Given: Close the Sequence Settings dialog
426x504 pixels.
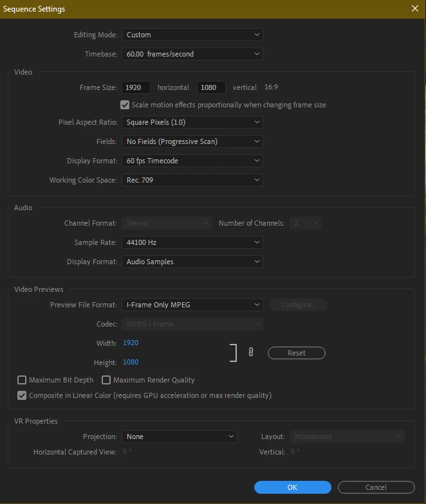Looking at the screenshot, I should tap(415, 8).
